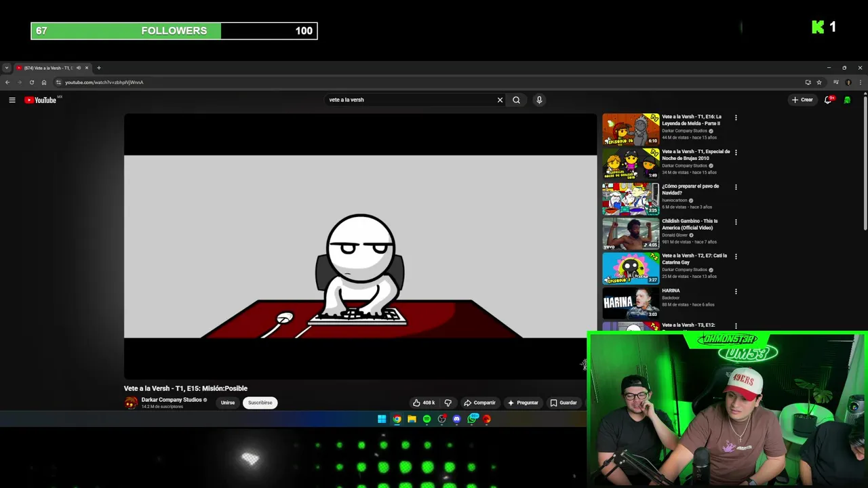
Task: Open Especial de Noche de Brujas thumbnail
Action: [x=631, y=163]
